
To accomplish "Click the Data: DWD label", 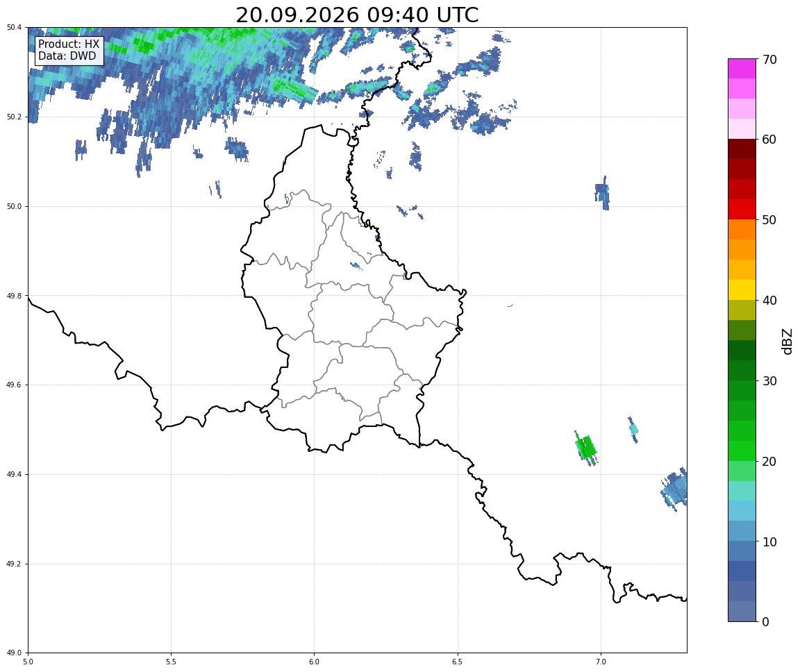I will pyautogui.click(x=67, y=56).
